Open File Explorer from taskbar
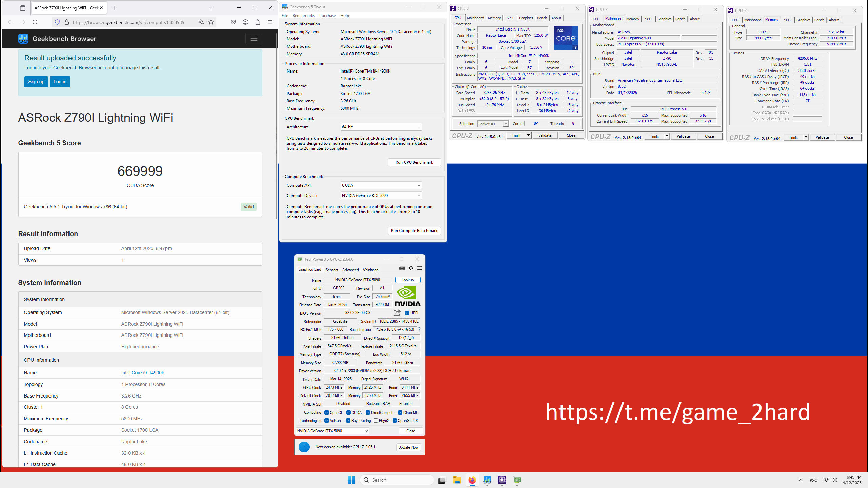Image resolution: width=868 pixels, height=488 pixels. click(457, 480)
